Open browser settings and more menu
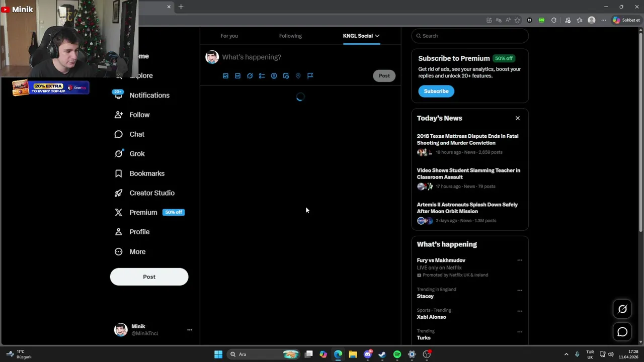 [604, 20]
